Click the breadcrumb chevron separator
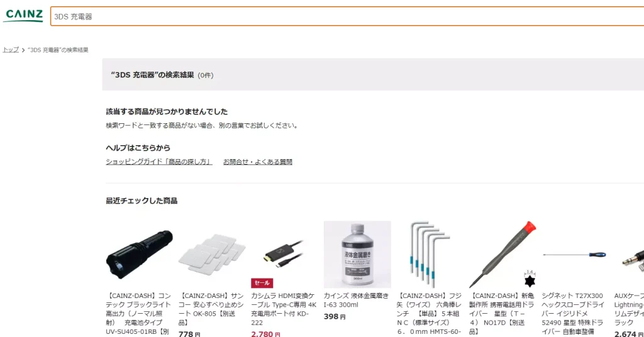Screen dimensions: 644x337 tap(23, 50)
